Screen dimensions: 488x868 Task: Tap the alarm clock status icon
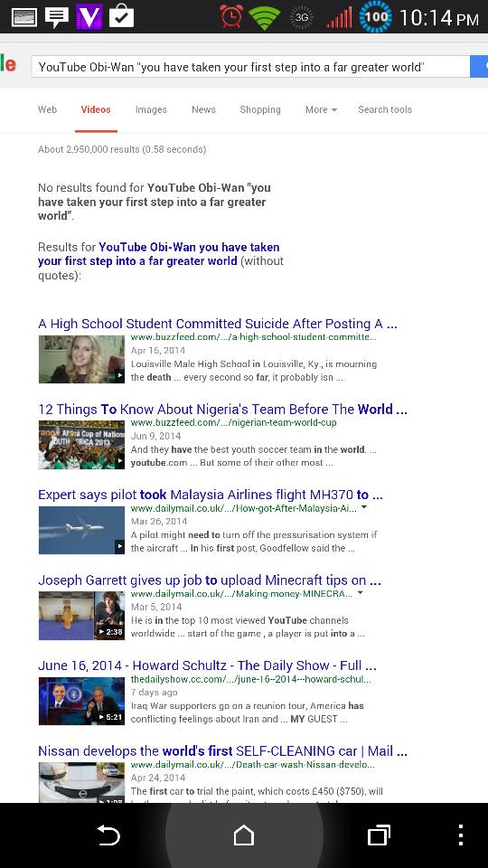click(x=231, y=16)
